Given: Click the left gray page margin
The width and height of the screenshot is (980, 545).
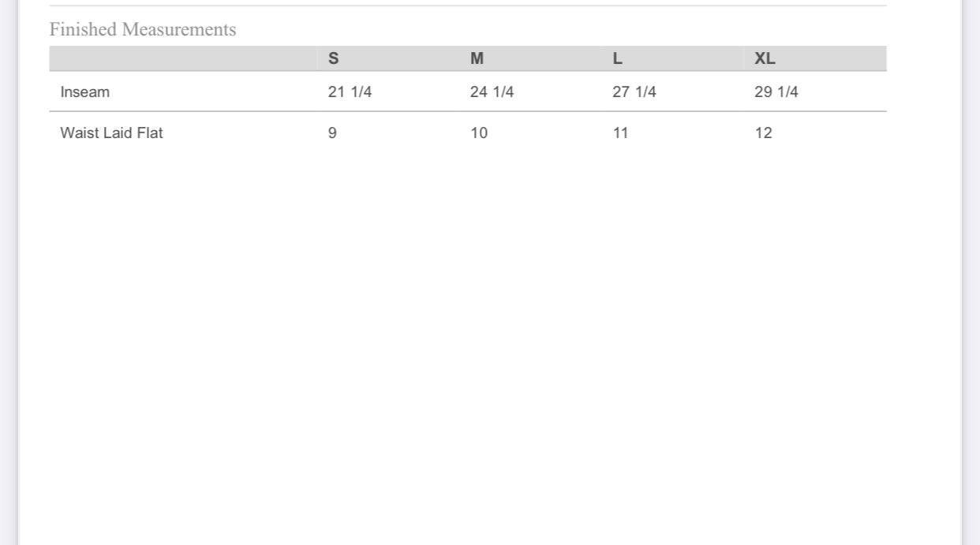Looking at the screenshot, I should pyautogui.click(x=9, y=272).
